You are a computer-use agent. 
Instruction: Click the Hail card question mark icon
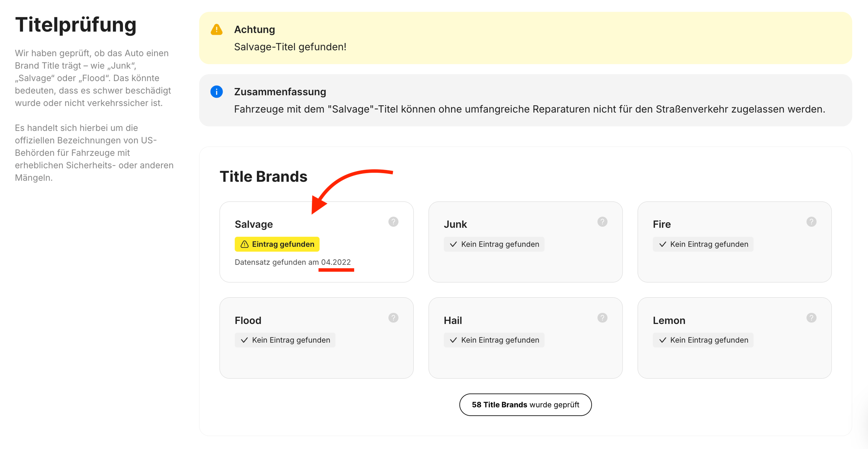(x=602, y=318)
